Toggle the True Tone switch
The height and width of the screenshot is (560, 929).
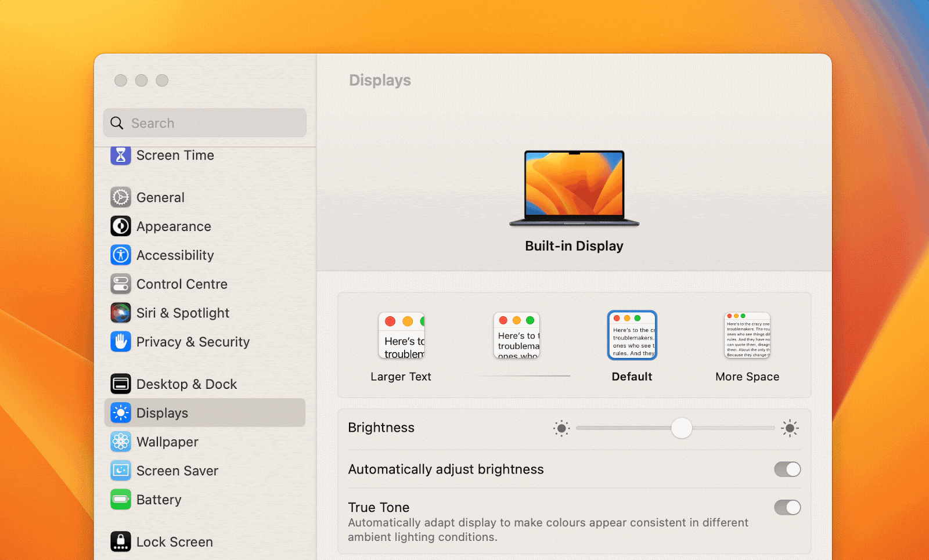787,507
